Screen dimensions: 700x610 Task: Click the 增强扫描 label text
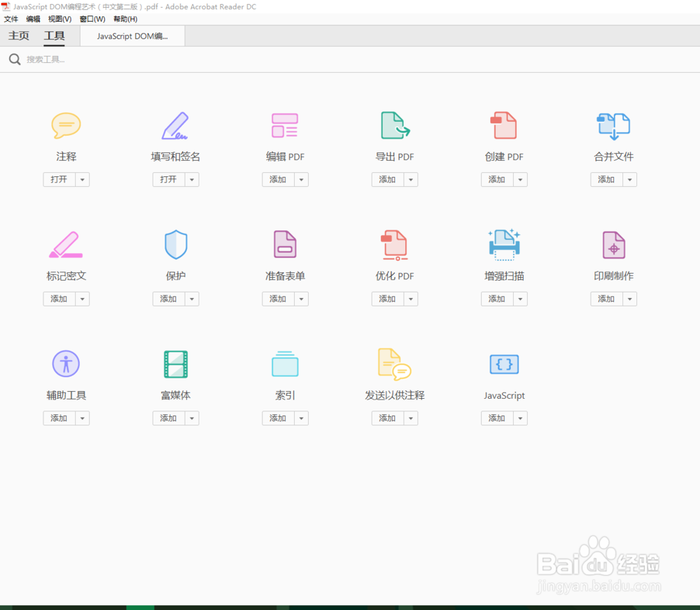coord(504,276)
